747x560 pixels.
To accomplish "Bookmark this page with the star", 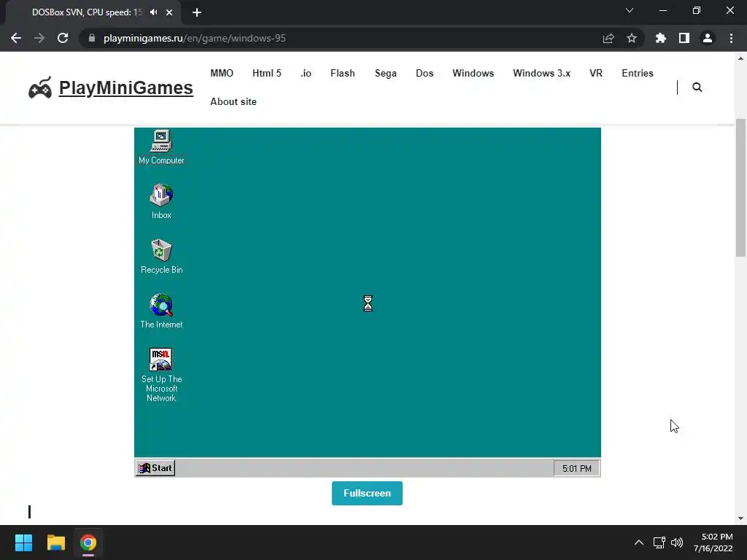I will click(x=632, y=38).
